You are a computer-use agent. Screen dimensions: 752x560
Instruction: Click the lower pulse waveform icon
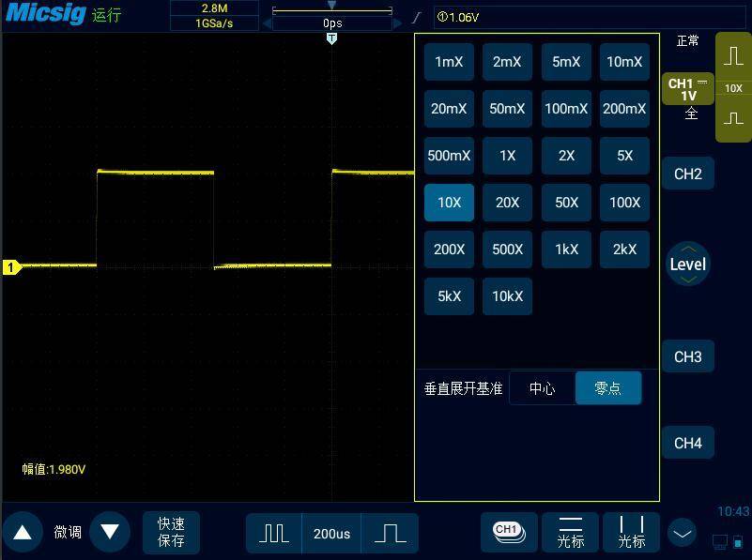(733, 118)
